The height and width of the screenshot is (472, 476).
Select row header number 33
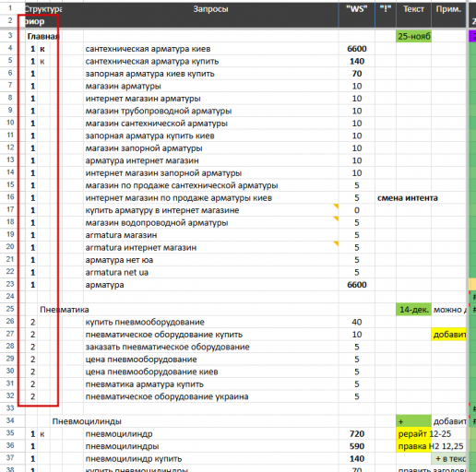10,408
